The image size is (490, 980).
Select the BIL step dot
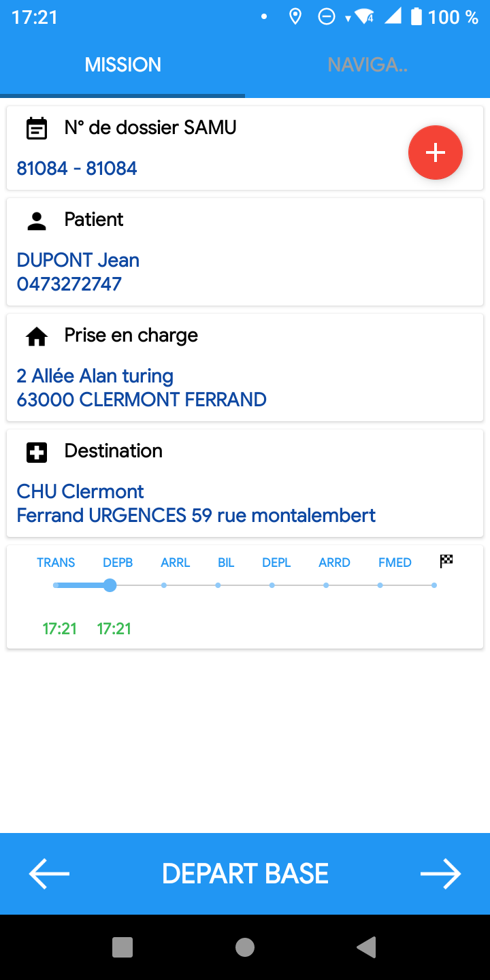pyautogui.click(x=218, y=585)
